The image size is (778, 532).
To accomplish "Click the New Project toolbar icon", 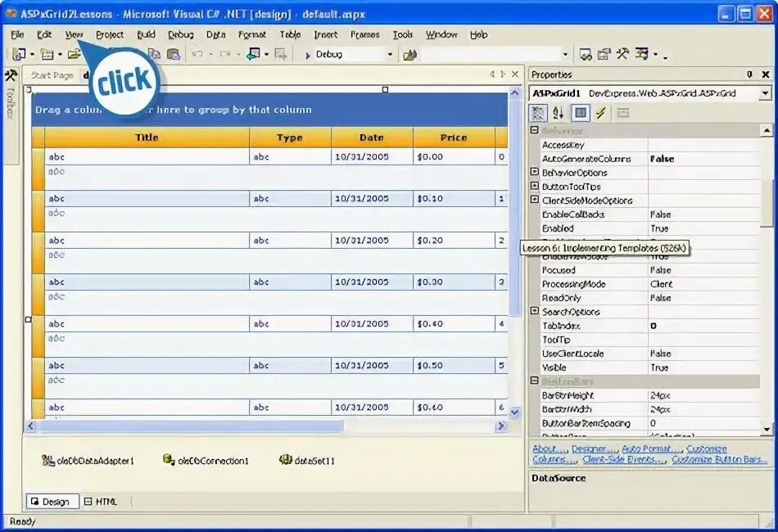I will tap(19, 54).
